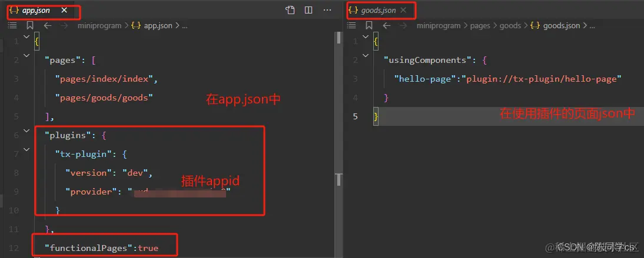
Task: Click the outline list icon in goods.json breadcrumb bar
Action: (351, 25)
